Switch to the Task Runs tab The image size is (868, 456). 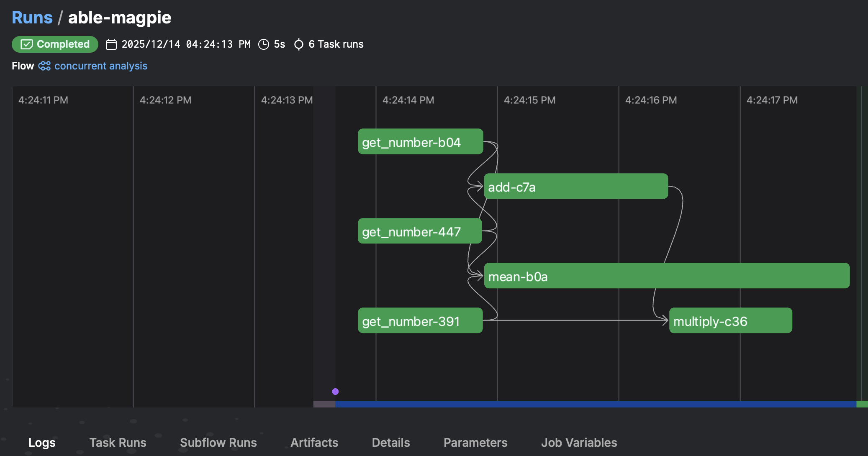point(118,442)
